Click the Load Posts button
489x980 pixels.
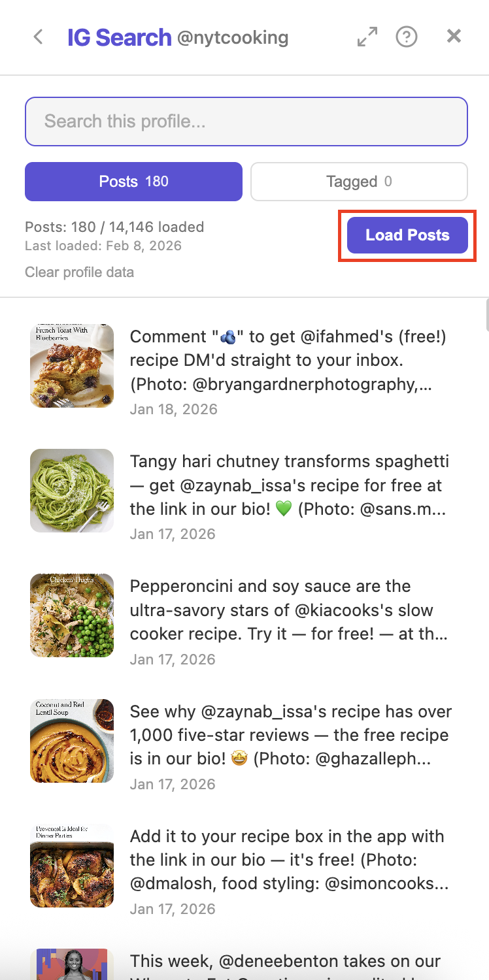click(x=407, y=235)
